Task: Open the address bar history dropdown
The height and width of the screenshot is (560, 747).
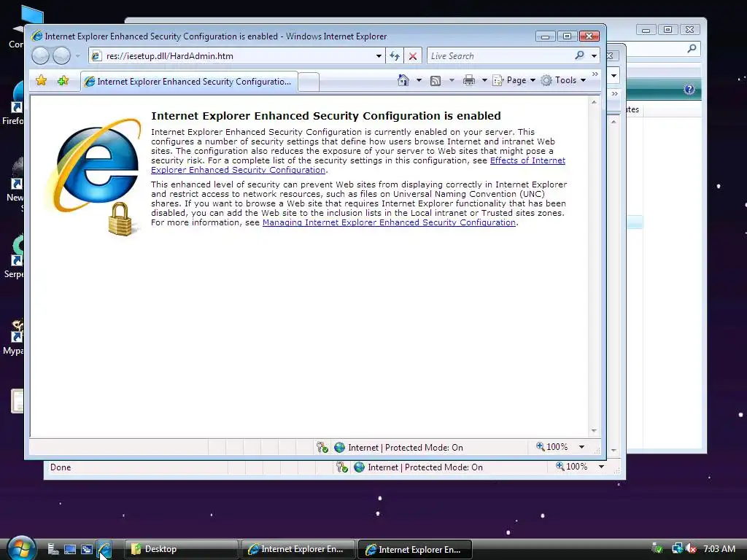Action: [379, 56]
